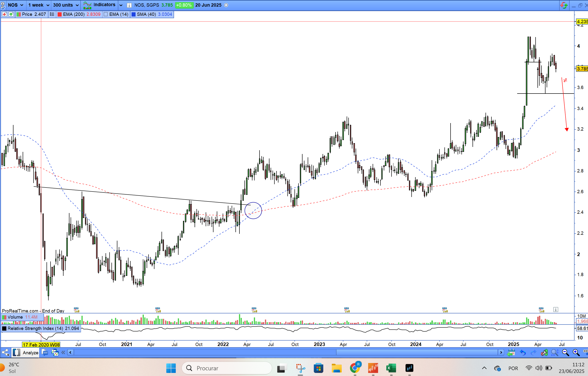Expand the 300 units dropdown
The image size is (588, 376).
pos(66,5)
